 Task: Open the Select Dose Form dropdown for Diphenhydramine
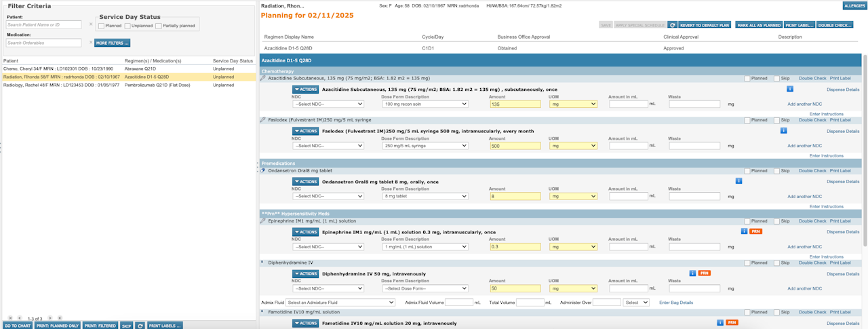coord(425,288)
